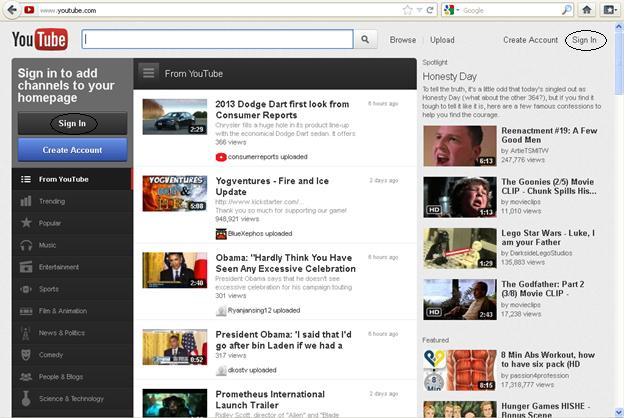The height and width of the screenshot is (418, 626).
Task: Open President Obama 'I said that I'd' title
Action: (283, 340)
